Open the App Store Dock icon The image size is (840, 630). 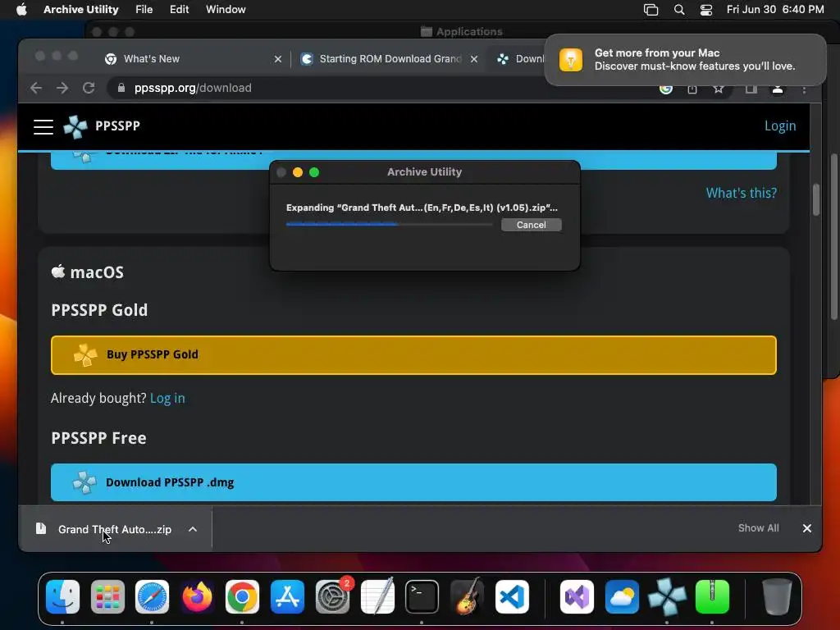287,596
